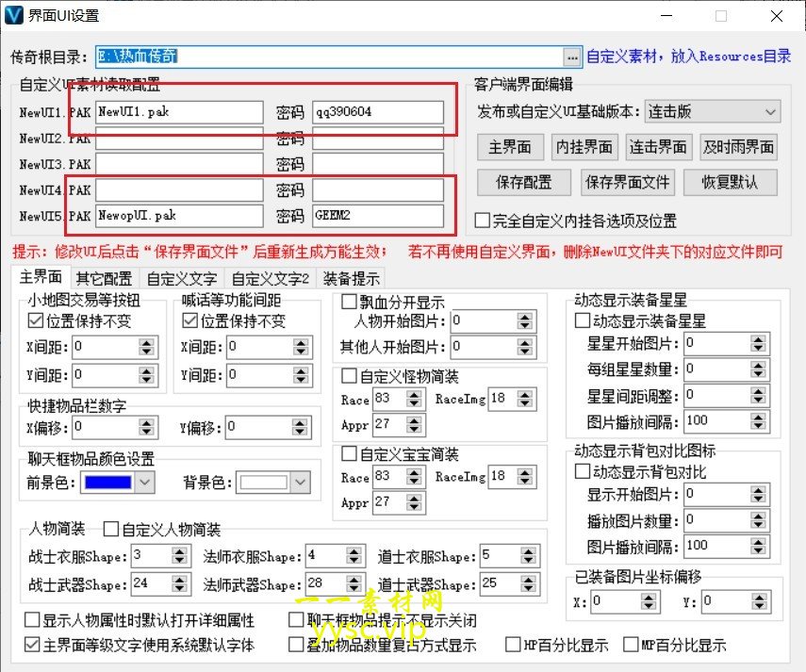806x672 pixels.
Task: Click the GEEM2 password field
Action: pyautogui.click(x=378, y=216)
